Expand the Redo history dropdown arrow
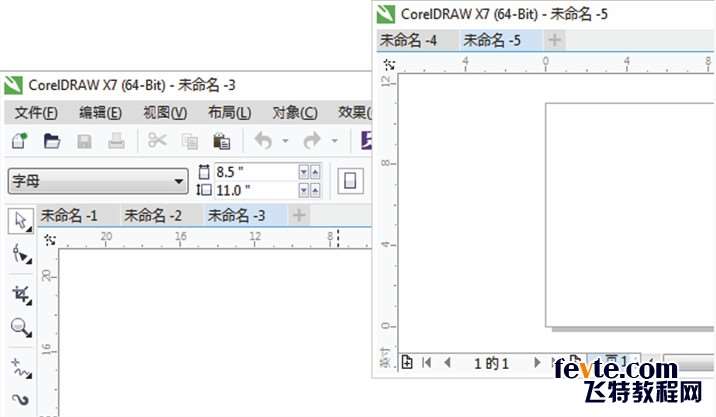716x417 pixels. (x=335, y=141)
